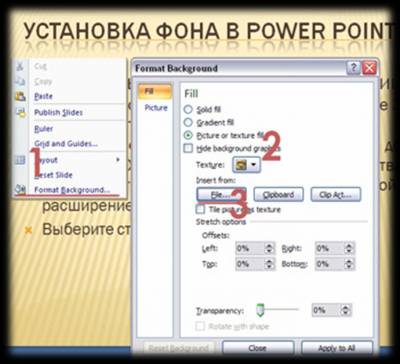Screen dimensions: 400x364
Task: Click the Cut scissors icon
Action: [20, 66]
